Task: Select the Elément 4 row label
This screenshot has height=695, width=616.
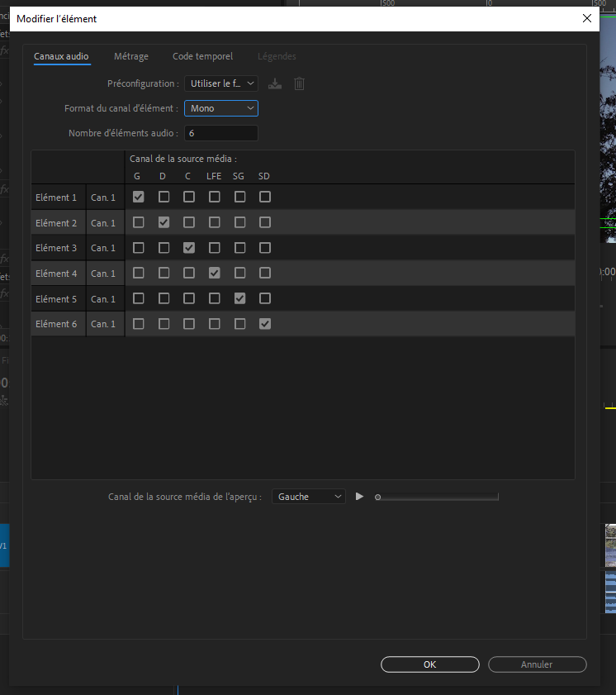Action: coord(56,274)
